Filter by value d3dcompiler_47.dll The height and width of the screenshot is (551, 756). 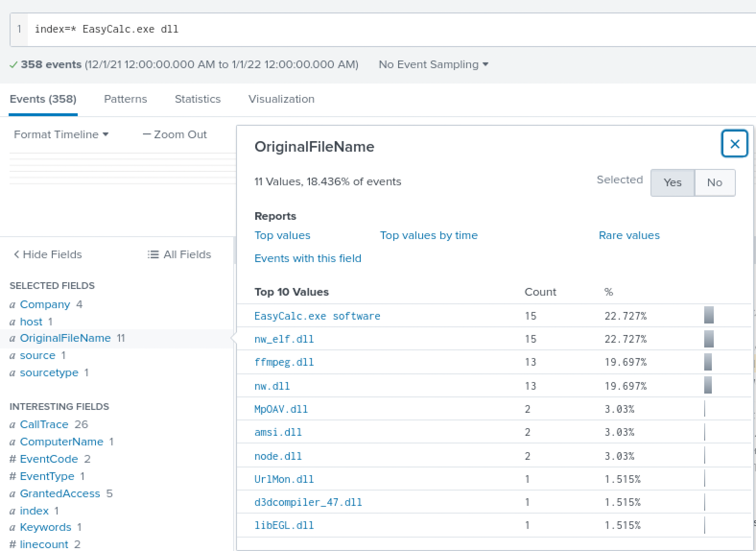click(x=308, y=502)
